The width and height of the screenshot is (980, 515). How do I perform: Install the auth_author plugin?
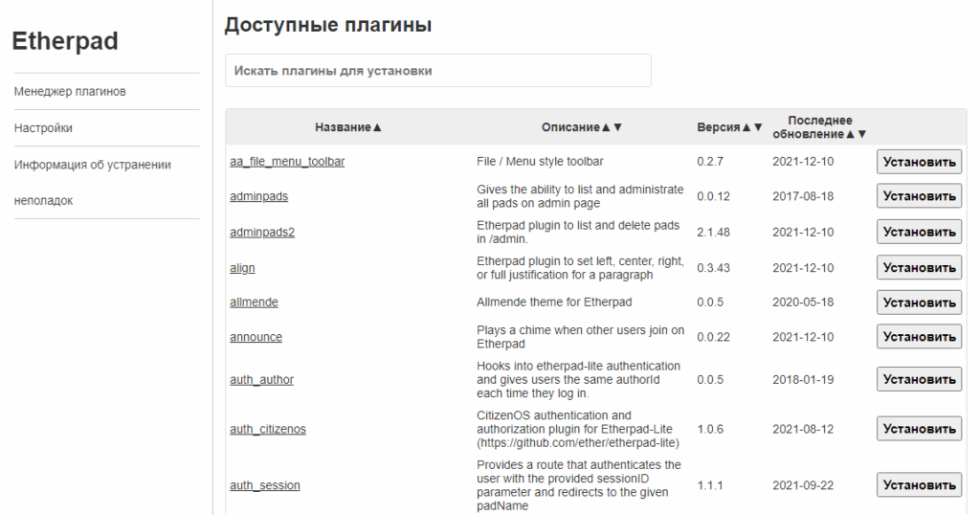pos(919,379)
